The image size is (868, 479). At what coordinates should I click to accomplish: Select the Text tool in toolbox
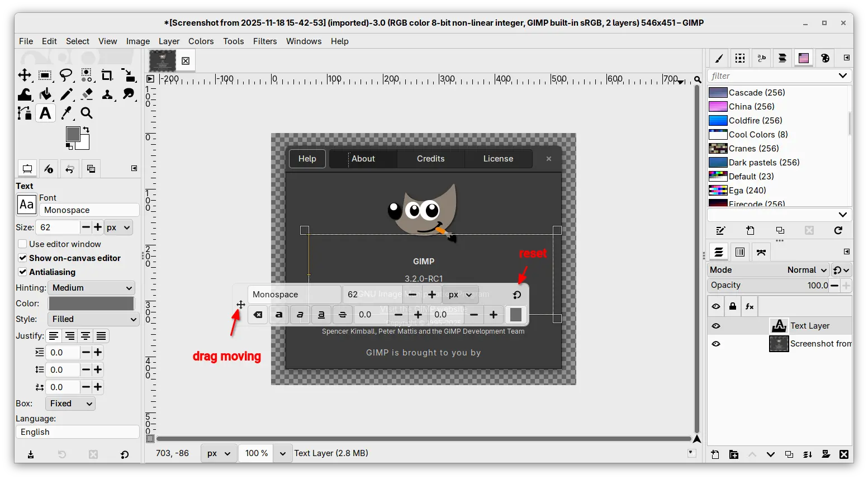pyautogui.click(x=45, y=113)
